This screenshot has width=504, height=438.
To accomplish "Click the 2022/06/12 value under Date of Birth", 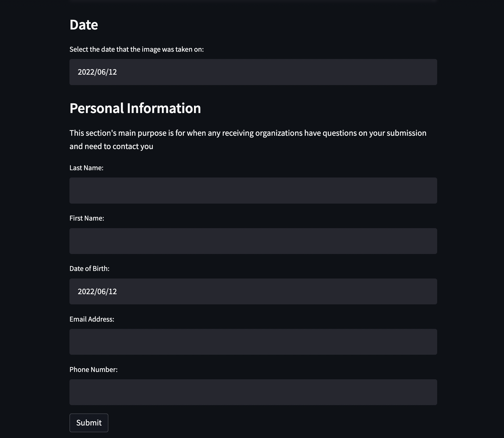I will coord(97,291).
